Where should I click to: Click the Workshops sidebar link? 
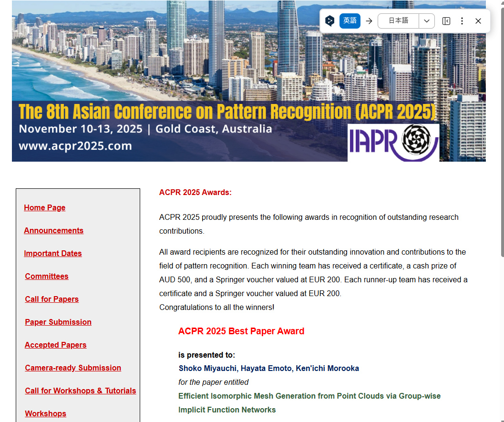pyautogui.click(x=46, y=413)
